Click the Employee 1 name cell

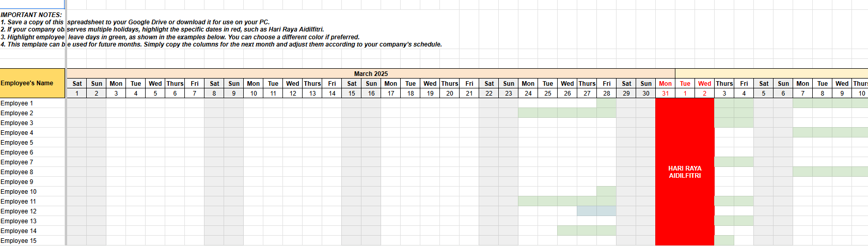click(x=32, y=103)
